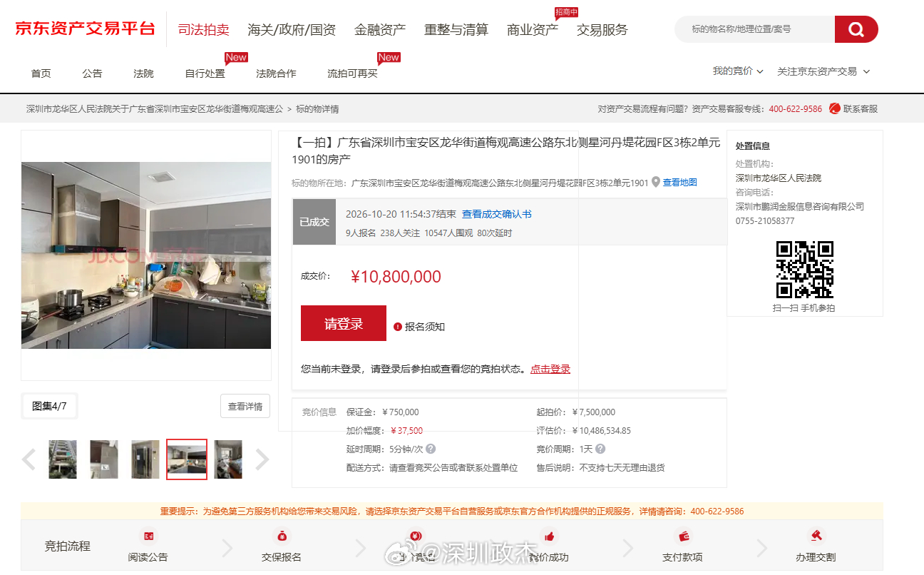Click the map pin icon beside 查看地图
The height and width of the screenshot is (575, 924).
pyautogui.click(x=656, y=183)
